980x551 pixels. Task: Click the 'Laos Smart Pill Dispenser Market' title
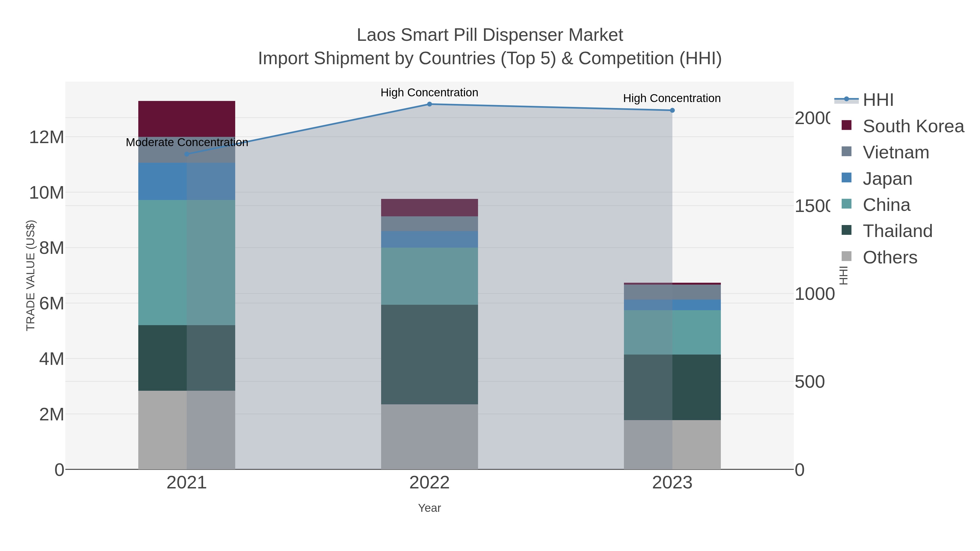tap(490, 35)
